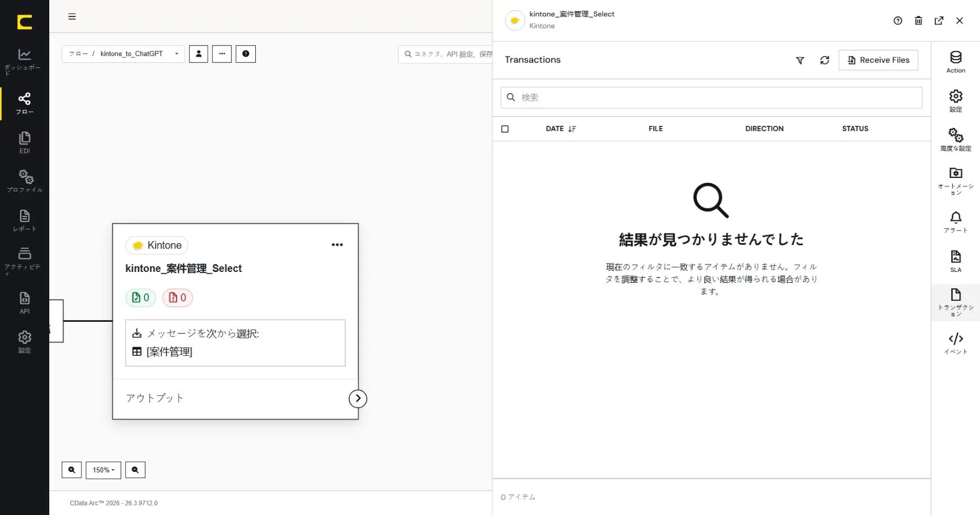Close the connector panel
980x515 pixels.
tap(960, 20)
